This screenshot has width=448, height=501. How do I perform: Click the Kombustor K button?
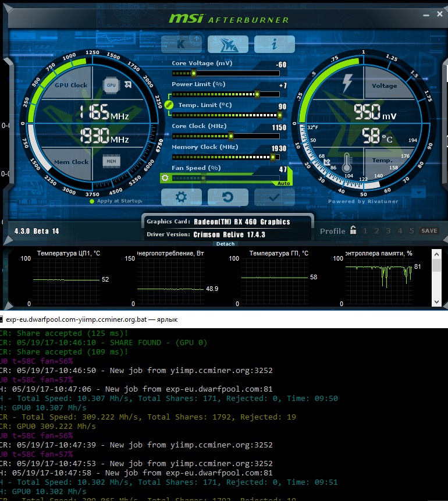tap(181, 44)
